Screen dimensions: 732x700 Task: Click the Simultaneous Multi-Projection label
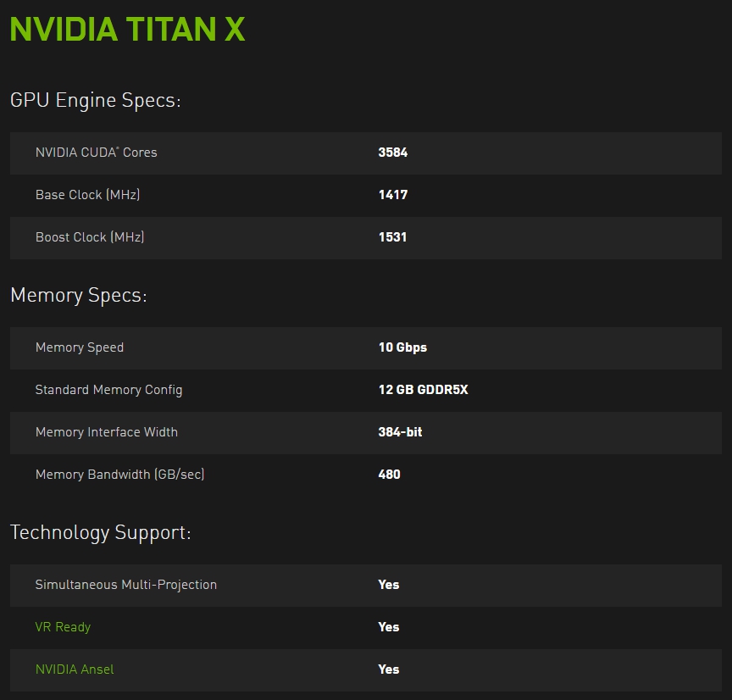[x=126, y=585]
